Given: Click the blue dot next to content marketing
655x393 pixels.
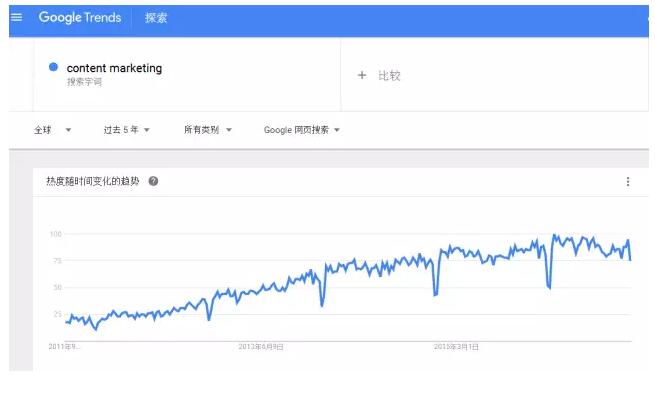Looking at the screenshot, I should click(53, 67).
